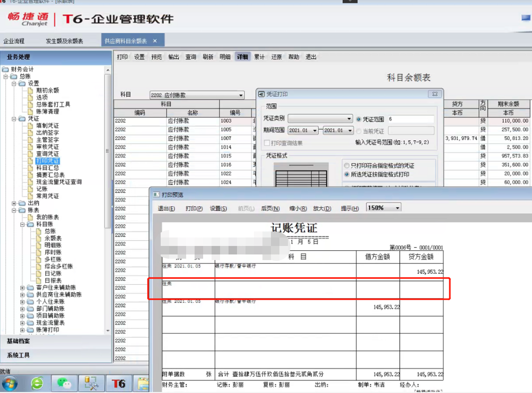Tick 打印查询结果 checkbox
Image resolution: width=532 pixels, height=393 pixels.
[267, 143]
